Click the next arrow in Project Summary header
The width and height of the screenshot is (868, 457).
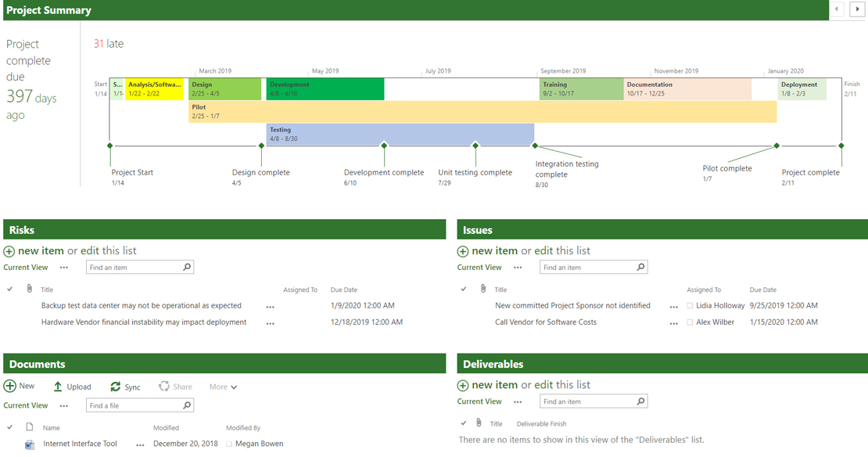(857, 9)
